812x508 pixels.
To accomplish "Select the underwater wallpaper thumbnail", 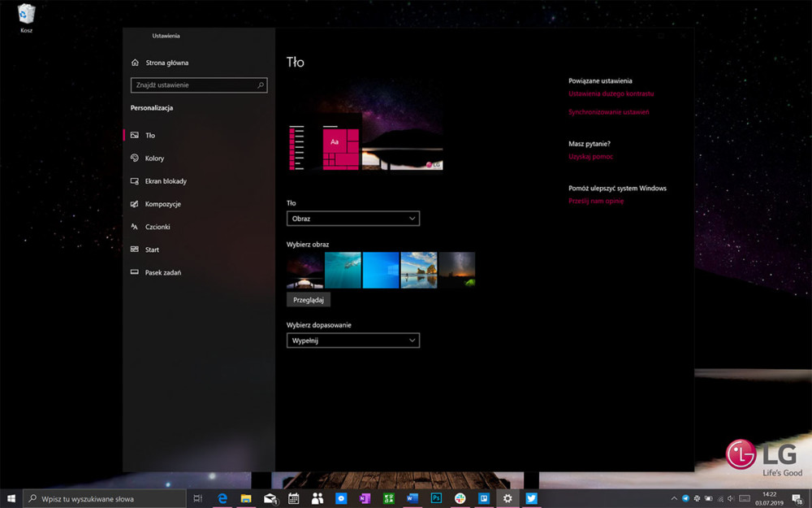I will 342,269.
